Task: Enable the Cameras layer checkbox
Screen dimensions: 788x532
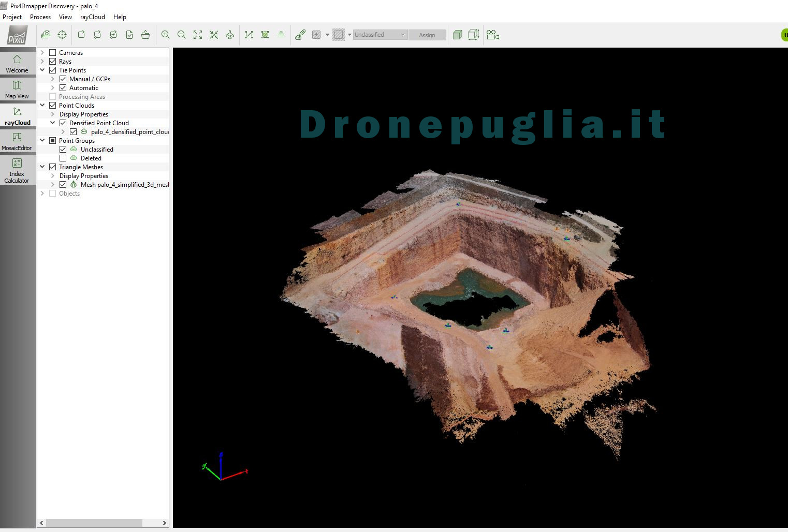Action: click(x=52, y=53)
